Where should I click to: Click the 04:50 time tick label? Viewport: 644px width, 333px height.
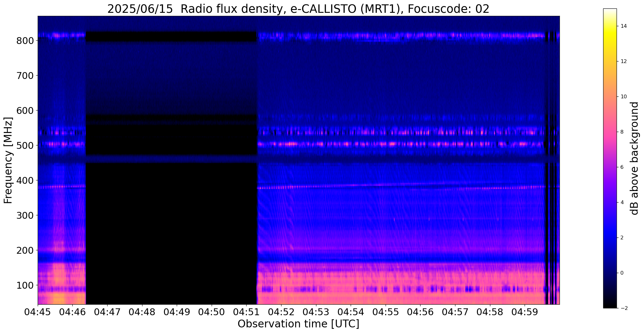[x=212, y=312]
